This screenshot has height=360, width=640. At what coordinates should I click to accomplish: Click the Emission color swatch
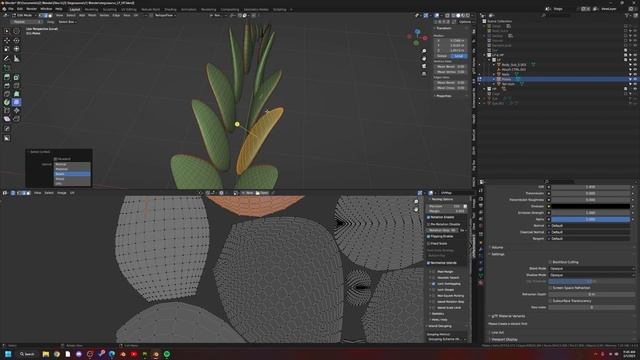[x=591, y=207]
